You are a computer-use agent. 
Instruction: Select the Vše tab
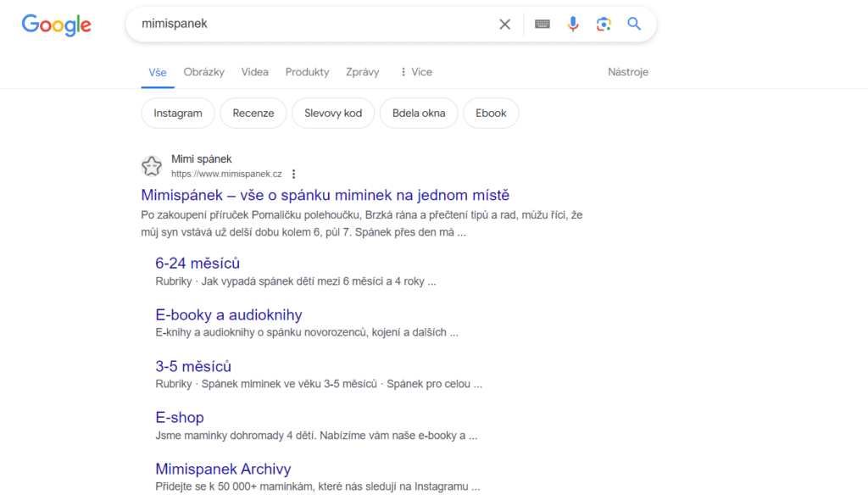coord(158,73)
